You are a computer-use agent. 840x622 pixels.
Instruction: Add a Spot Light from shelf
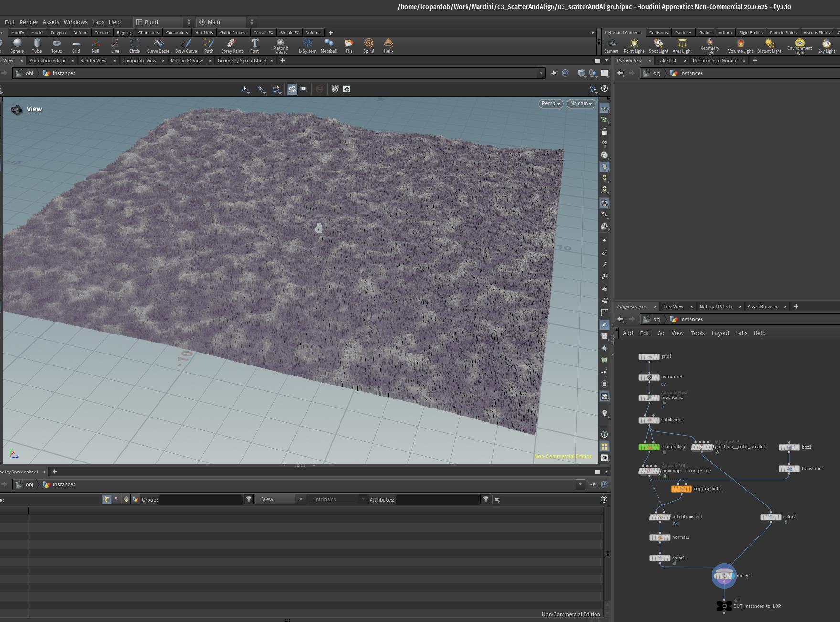pyautogui.click(x=659, y=46)
